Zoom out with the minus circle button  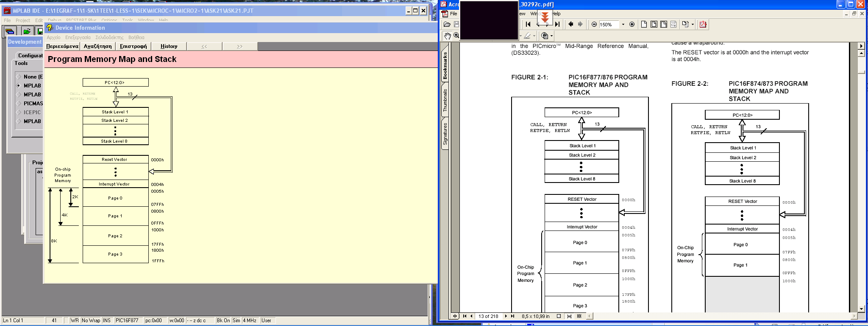click(x=594, y=24)
